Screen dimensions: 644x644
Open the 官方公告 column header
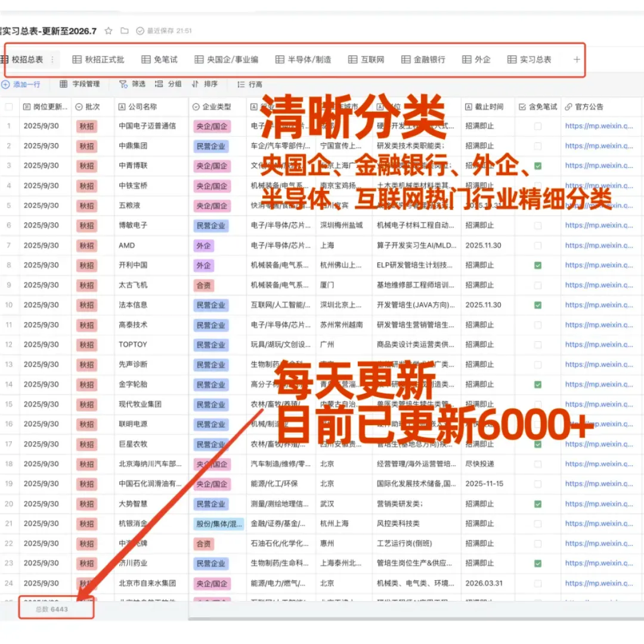pos(602,107)
